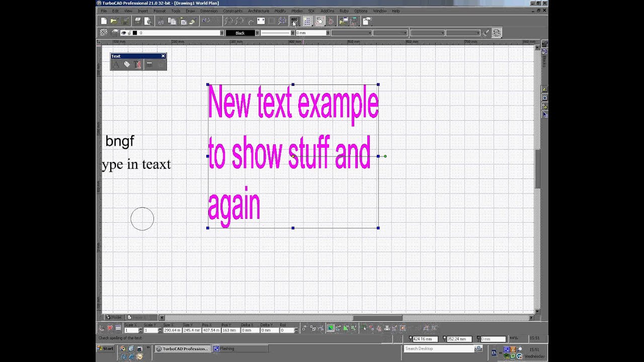Save the drawing with the floppy icon
The height and width of the screenshot is (362, 644).
click(125, 21)
